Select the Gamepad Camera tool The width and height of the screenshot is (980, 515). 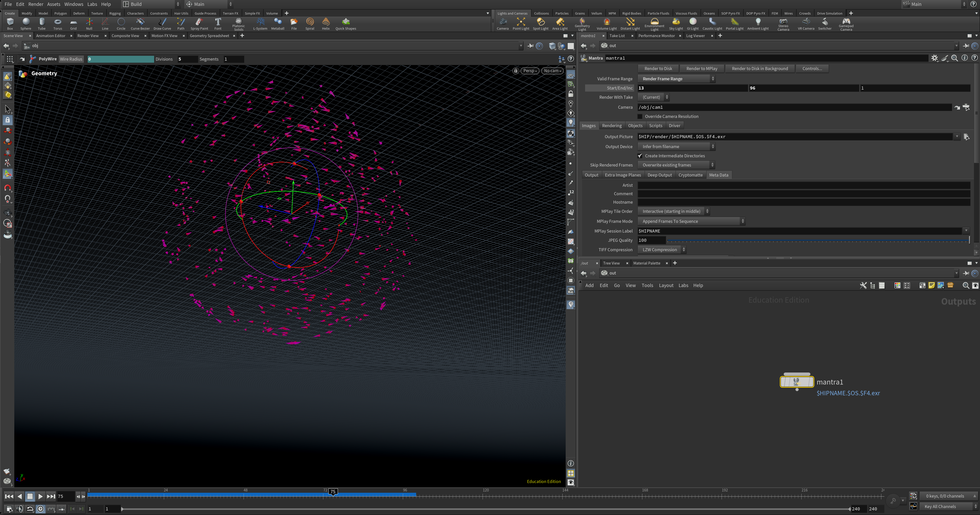846,24
